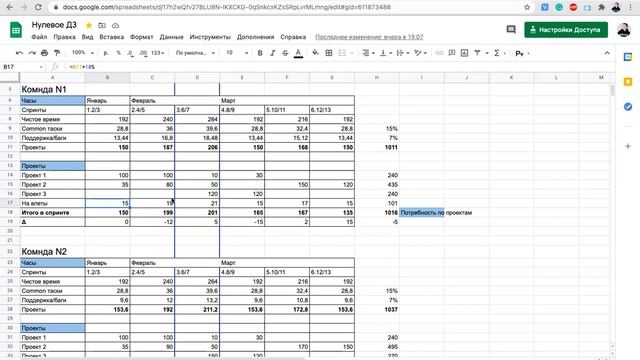Open the text color picker
640x360 pixels.
(x=298, y=53)
